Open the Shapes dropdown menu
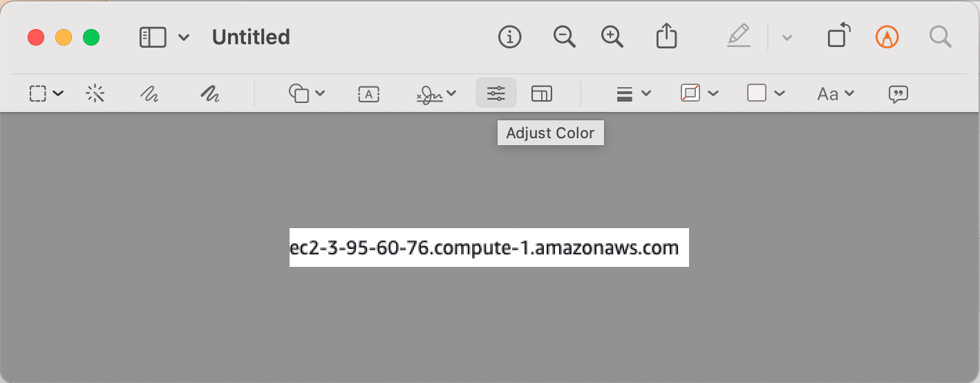The width and height of the screenshot is (980, 383). [x=307, y=93]
